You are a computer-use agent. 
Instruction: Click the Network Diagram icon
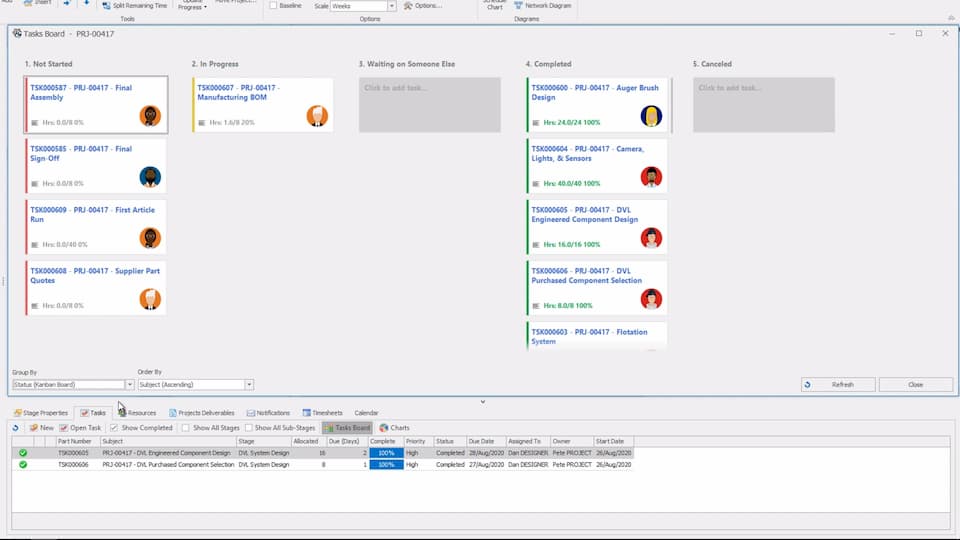517,6
